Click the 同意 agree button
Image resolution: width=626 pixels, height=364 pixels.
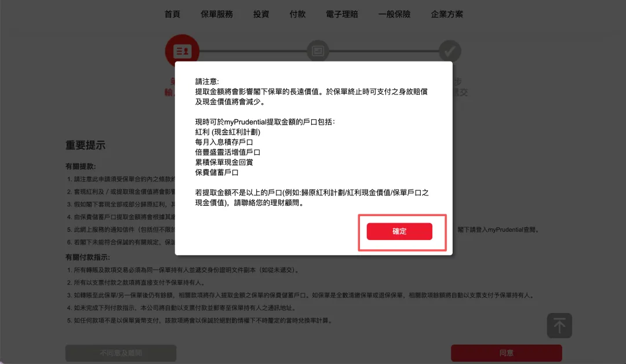pos(506,353)
